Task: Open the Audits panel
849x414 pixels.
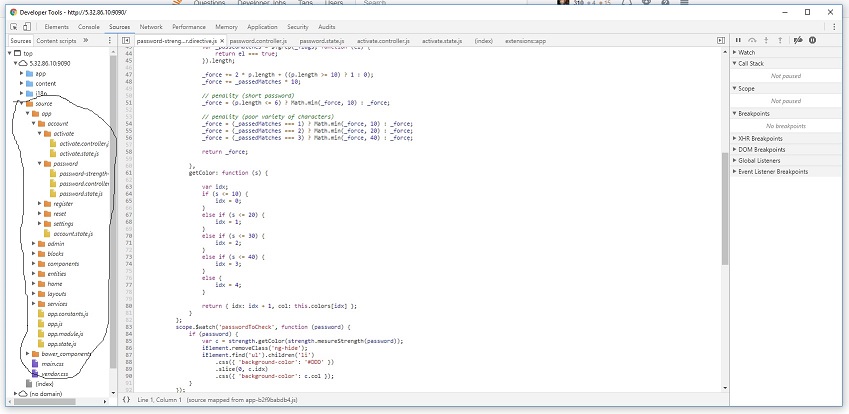Action: (326, 27)
